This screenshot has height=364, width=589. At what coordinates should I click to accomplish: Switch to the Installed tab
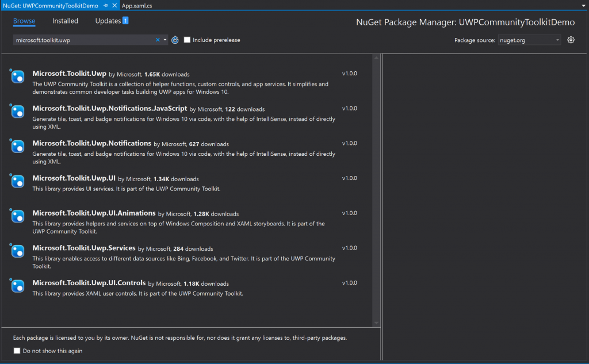click(65, 21)
